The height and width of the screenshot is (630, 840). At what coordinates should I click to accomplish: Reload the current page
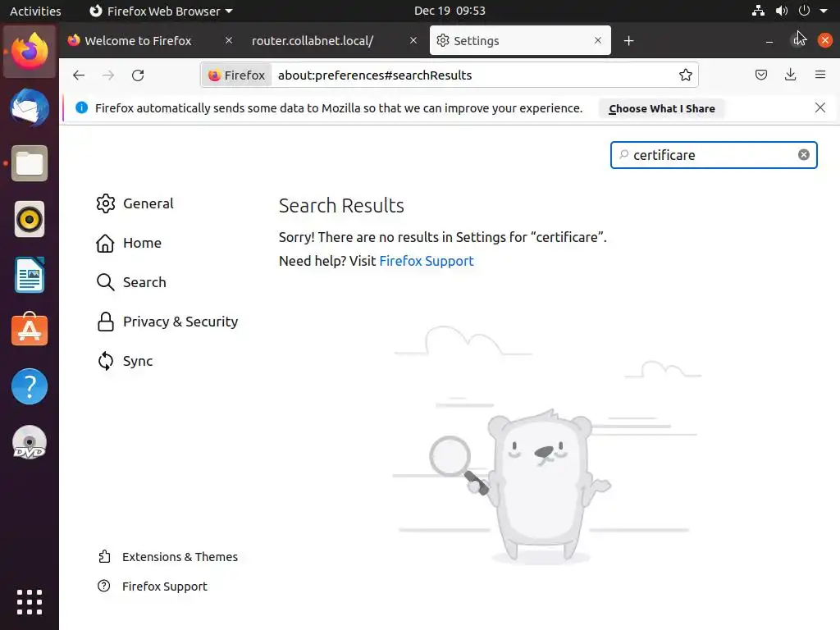[x=138, y=75]
